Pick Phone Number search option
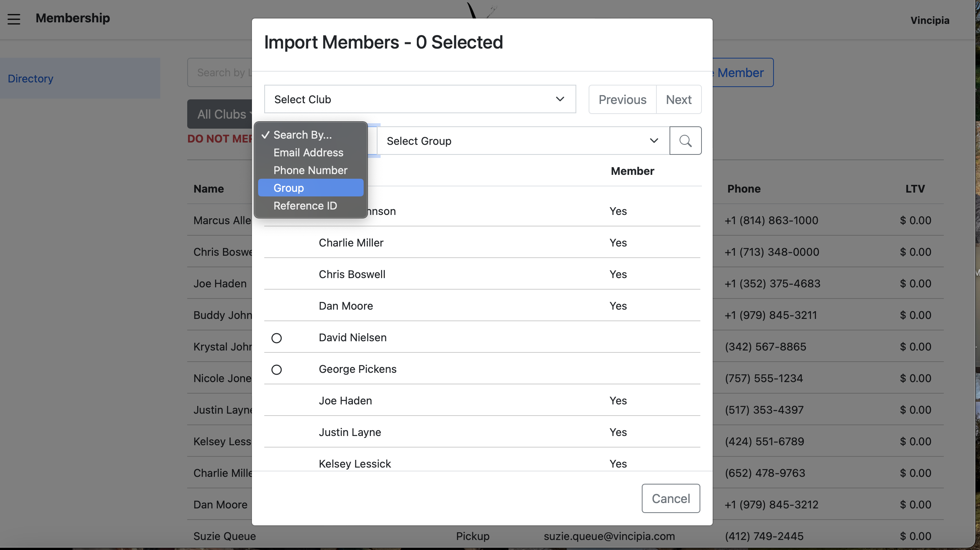Image resolution: width=980 pixels, height=550 pixels. click(x=310, y=170)
